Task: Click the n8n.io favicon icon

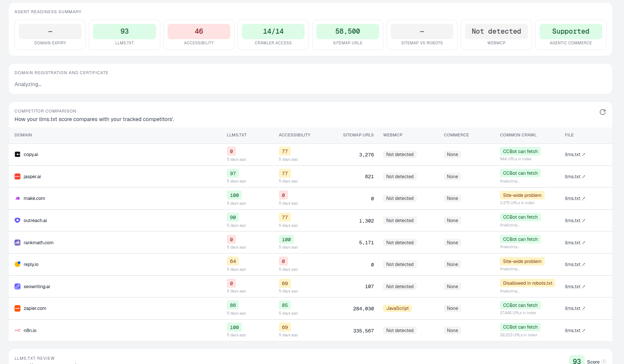Action: point(17,330)
